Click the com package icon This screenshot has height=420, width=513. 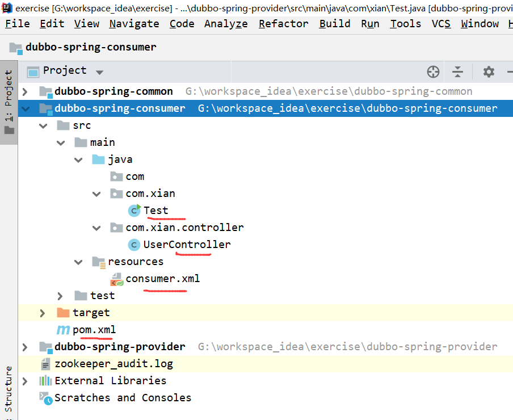(116, 177)
